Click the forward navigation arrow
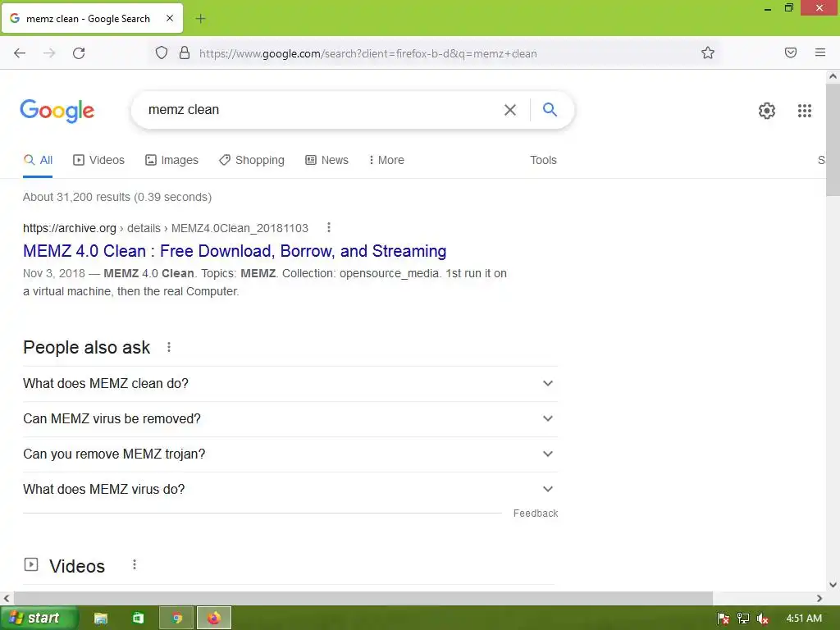 [x=49, y=53]
